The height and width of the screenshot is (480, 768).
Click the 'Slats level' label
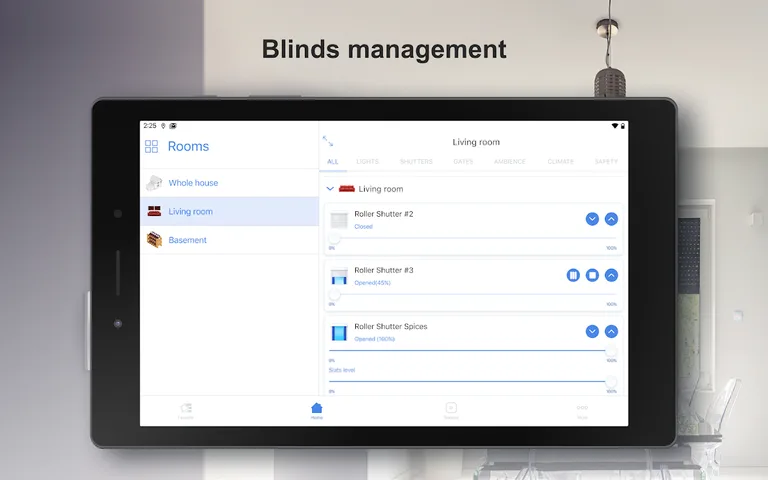(342, 370)
